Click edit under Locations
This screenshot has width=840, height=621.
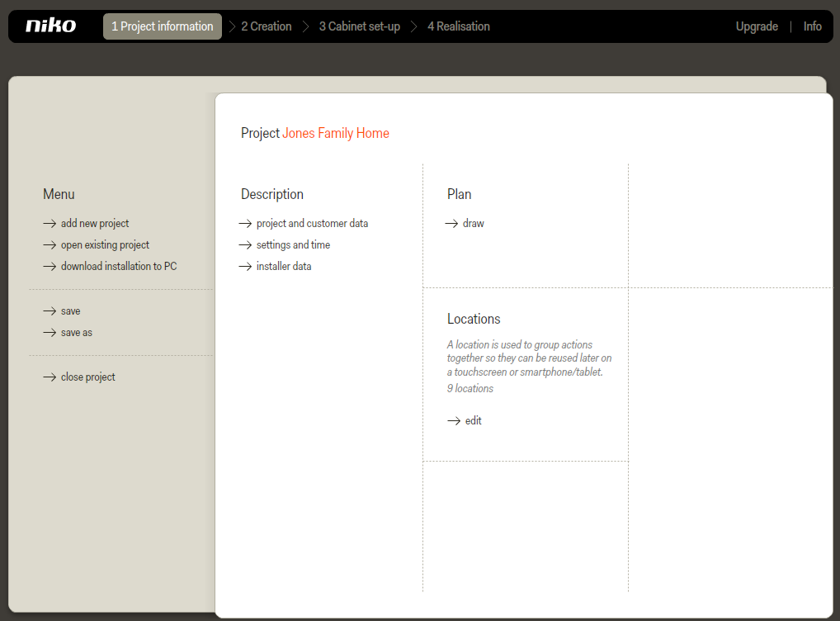tap(473, 420)
